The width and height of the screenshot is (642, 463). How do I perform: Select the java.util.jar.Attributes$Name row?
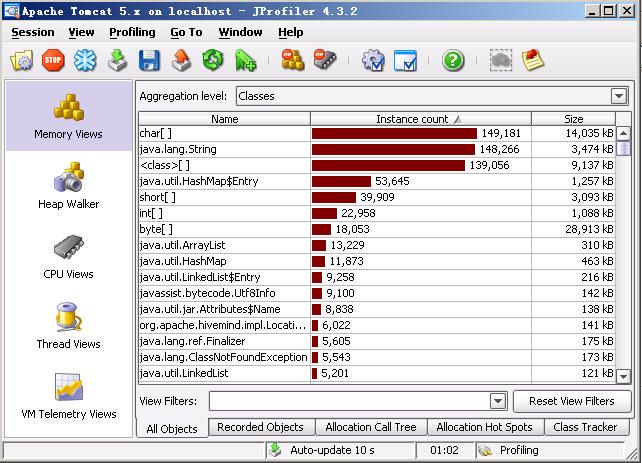click(377, 309)
